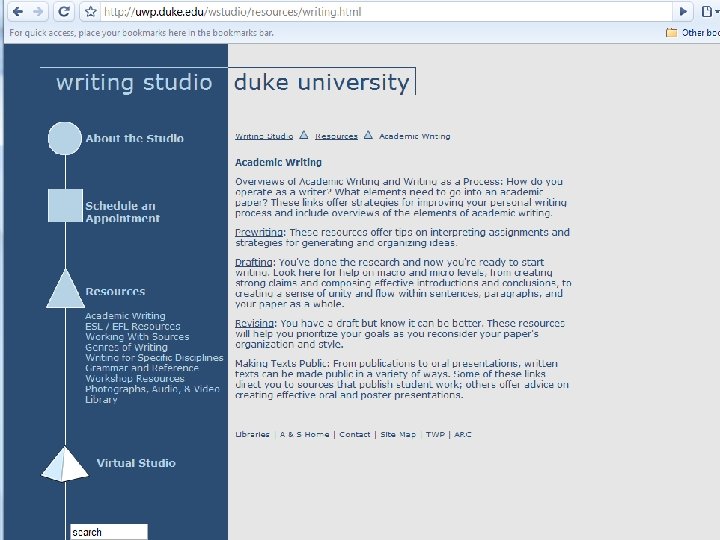This screenshot has height=540, width=720.
Task: Click the writing studio header logo
Action: coord(134,83)
